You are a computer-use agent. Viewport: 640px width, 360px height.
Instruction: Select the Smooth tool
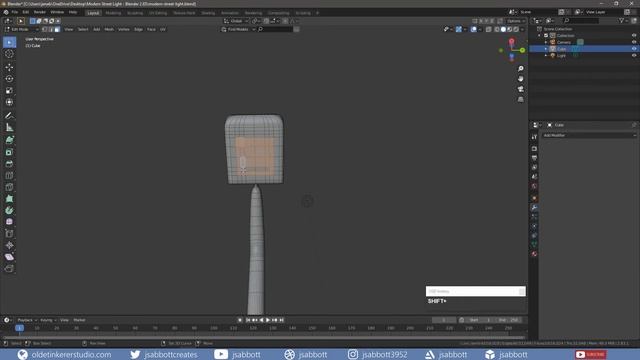click(x=9, y=222)
